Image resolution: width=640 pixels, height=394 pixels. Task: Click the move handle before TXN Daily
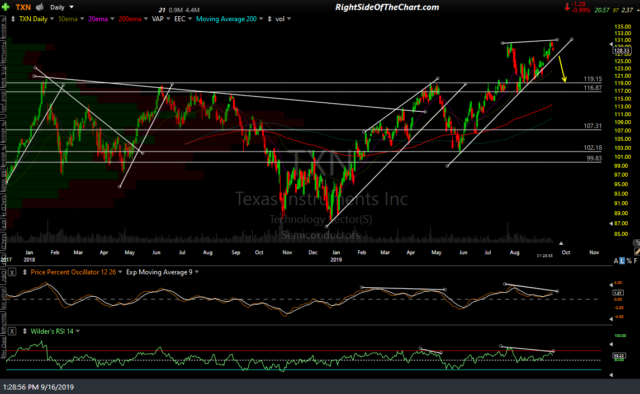click(13, 19)
